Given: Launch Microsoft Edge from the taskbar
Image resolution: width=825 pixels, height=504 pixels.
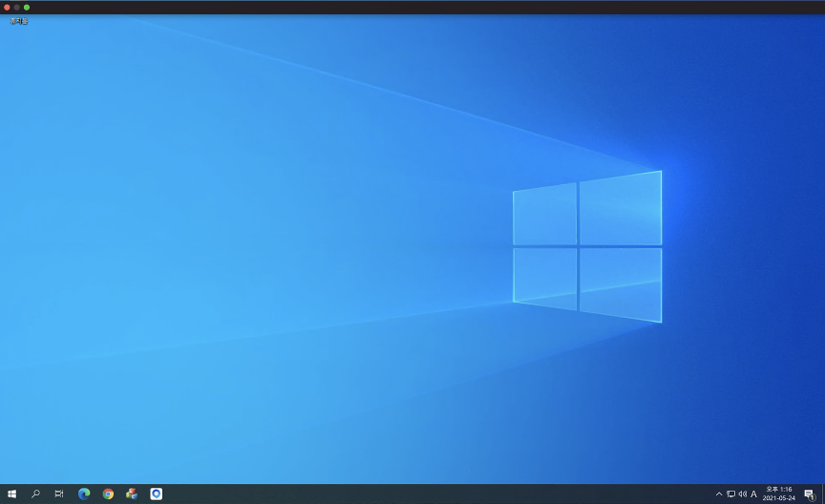Looking at the screenshot, I should coord(84,494).
